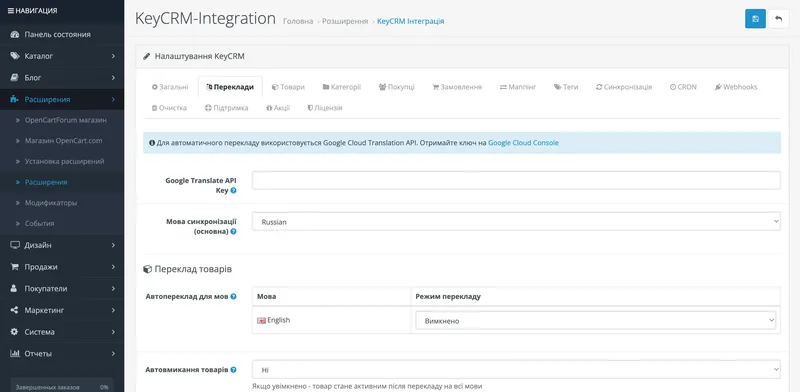The image size is (800, 392).
Task: Click help icon for Google Translate API Key
Action: tap(233, 190)
